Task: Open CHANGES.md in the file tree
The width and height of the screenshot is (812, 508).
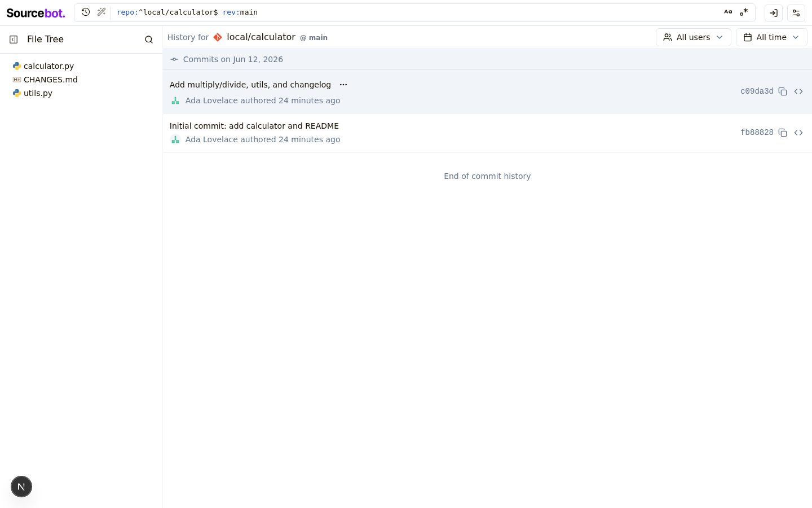Action: pyautogui.click(x=50, y=80)
